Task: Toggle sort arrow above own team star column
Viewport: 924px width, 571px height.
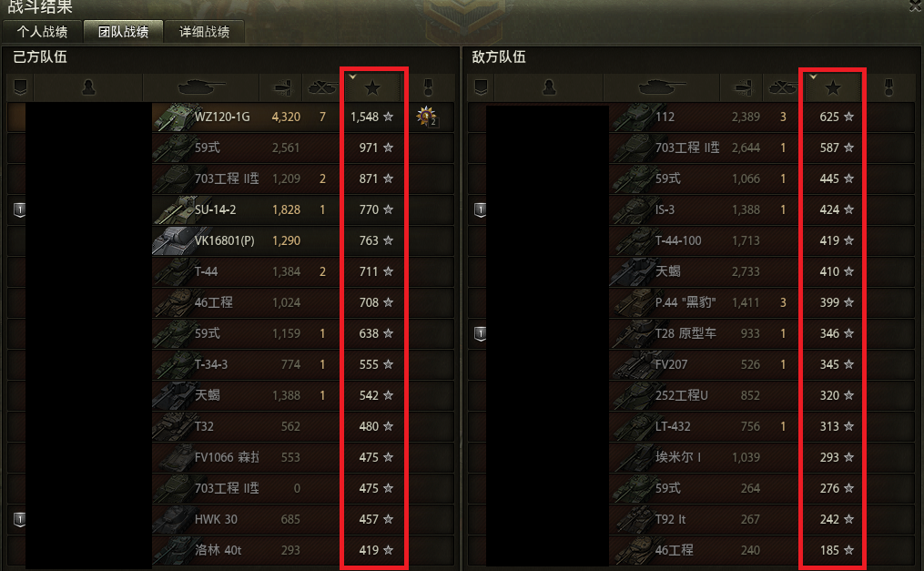Action: tap(352, 76)
